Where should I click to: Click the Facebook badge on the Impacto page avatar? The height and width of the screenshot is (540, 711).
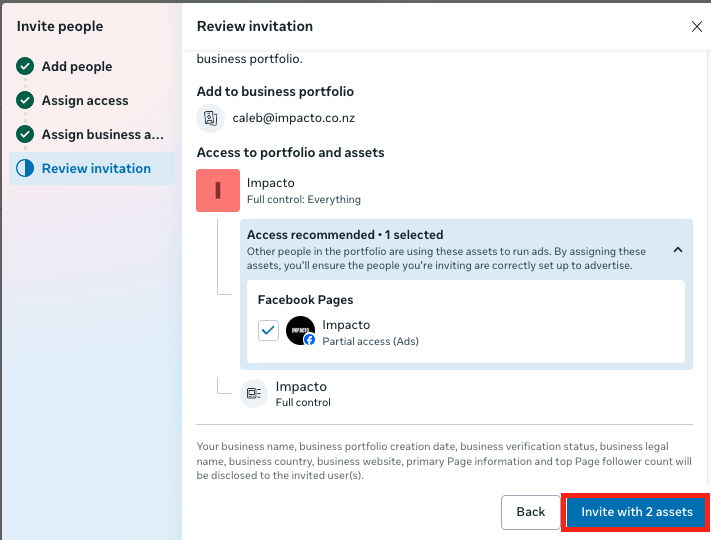pyautogui.click(x=310, y=340)
